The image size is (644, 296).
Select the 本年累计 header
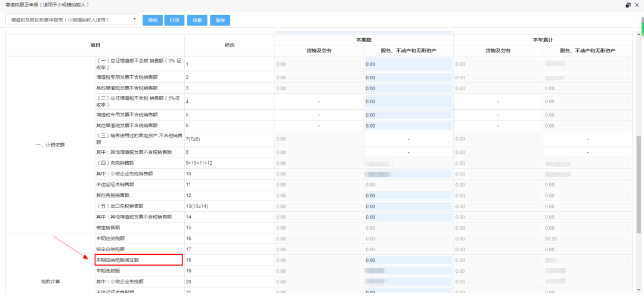pos(543,40)
